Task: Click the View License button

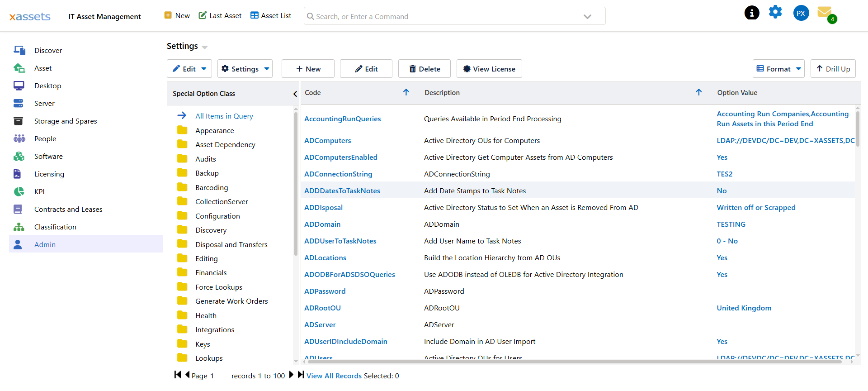Action: (x=489, y=69)
